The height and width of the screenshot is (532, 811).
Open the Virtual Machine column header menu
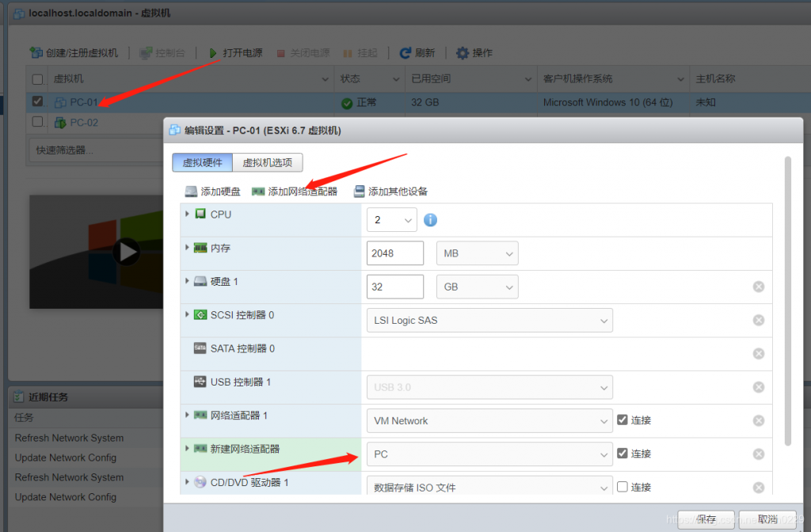click(326, 79)
